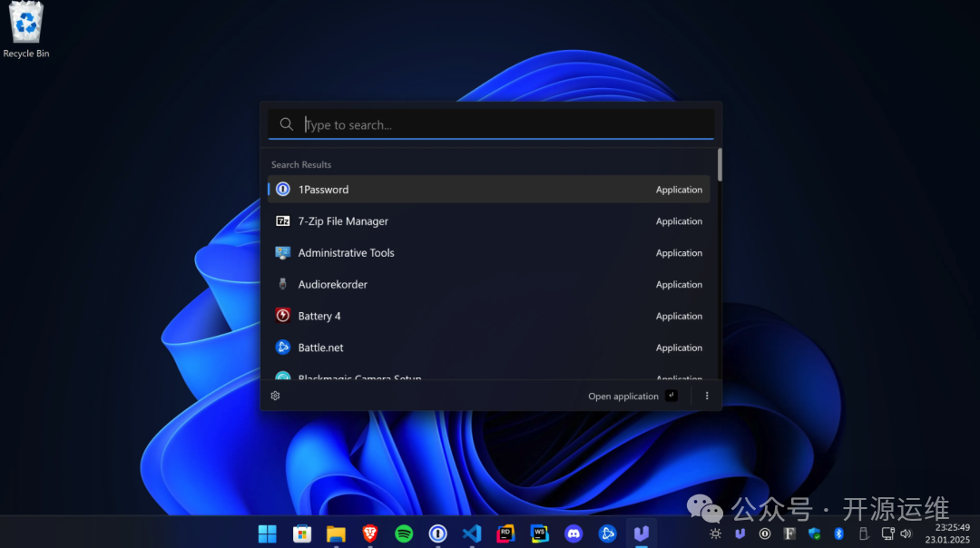Click the 1Password icon in search results
Viewport: 980px width, 548px height.
click(x=282, y=190)
